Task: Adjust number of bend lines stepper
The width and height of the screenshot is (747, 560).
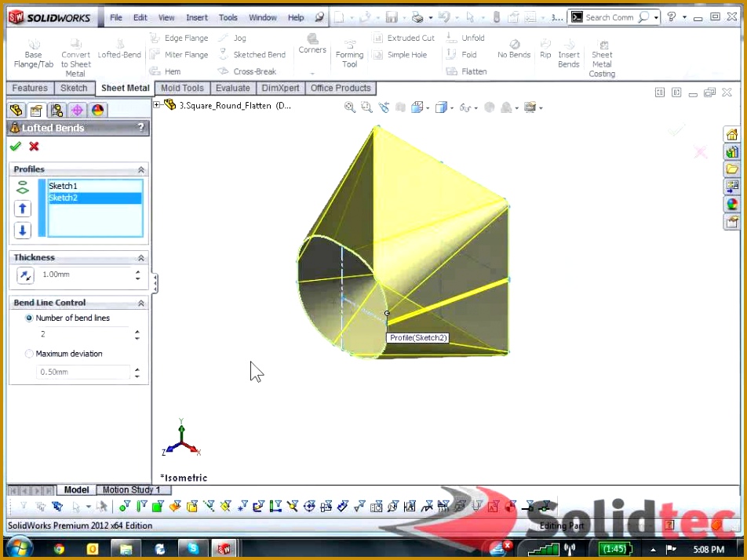Action: [x=137, y=335]
